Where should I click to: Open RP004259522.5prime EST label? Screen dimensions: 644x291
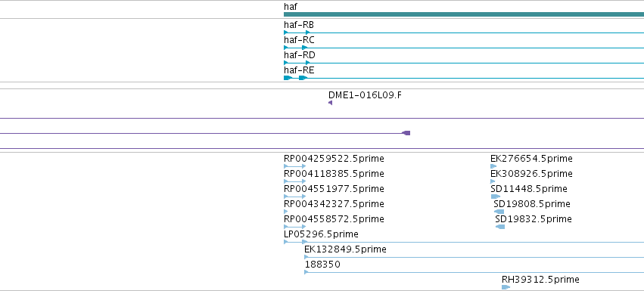click(334, 159)
